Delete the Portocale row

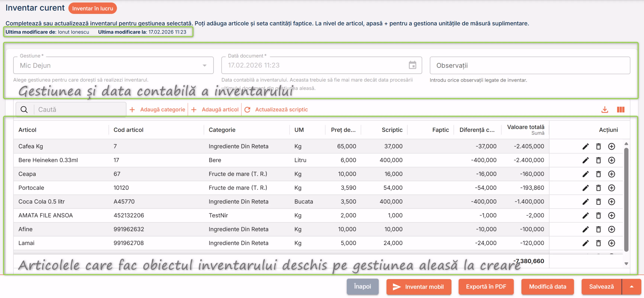[x=598, y=188]
